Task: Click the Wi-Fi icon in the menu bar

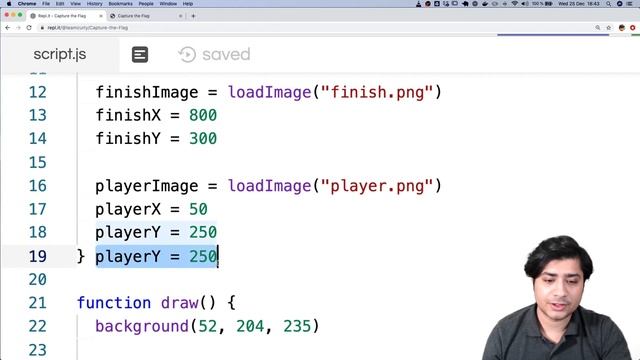Action: [514, 4]
